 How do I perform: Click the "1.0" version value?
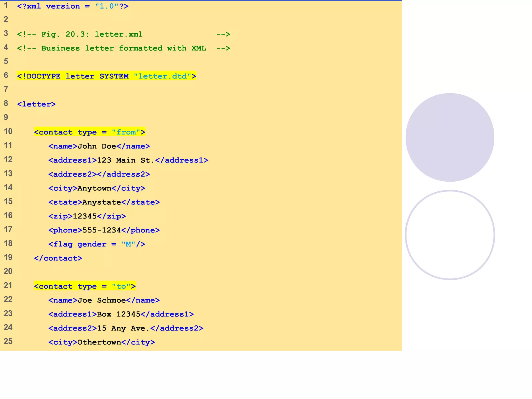107,6
